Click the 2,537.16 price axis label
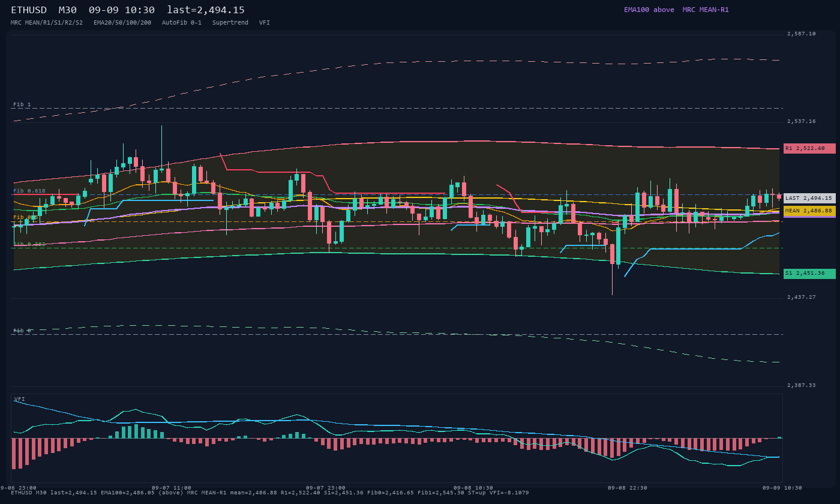The width and height of the screenshot is (840, 504). pyautogui.click(x=801, y=121)
